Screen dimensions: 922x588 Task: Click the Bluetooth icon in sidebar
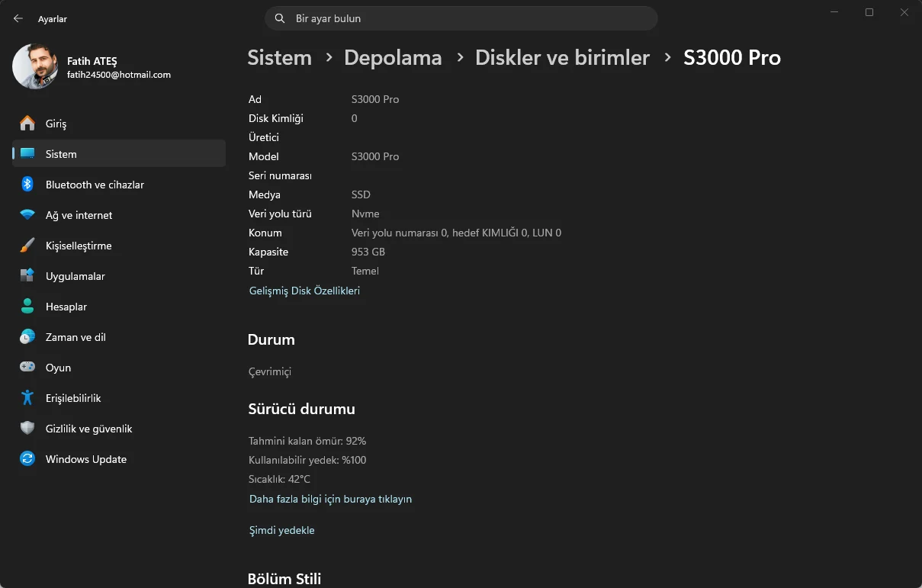27,185
